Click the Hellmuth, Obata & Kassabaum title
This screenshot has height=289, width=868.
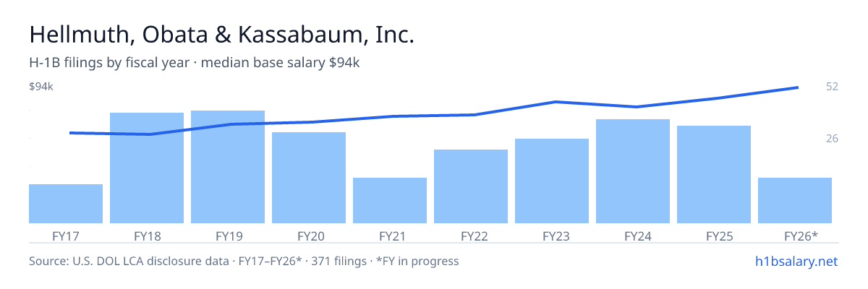221,35
